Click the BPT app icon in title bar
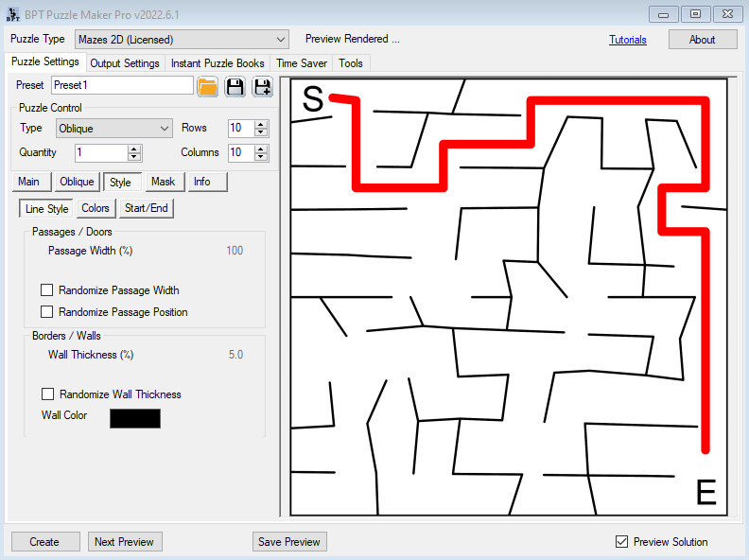The height and width of the screenshot is (560, 749). point(13,14)
